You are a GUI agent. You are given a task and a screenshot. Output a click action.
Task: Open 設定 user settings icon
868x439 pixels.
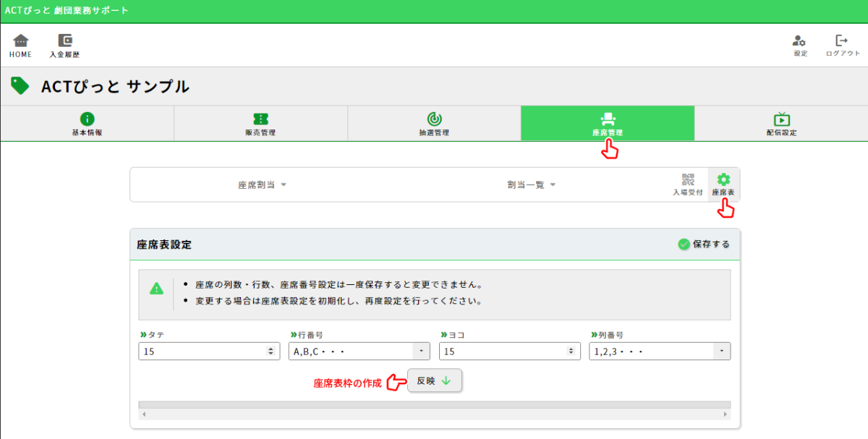coord(799,41)
